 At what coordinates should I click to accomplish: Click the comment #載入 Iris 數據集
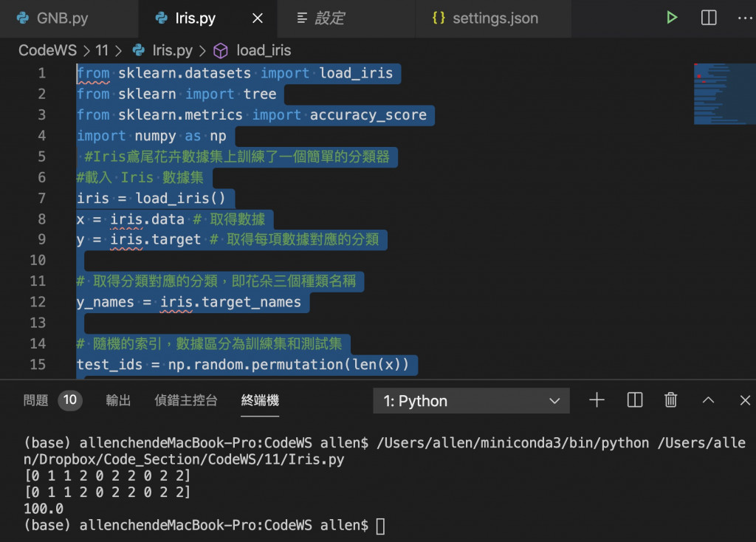pyautogui.click(x=140, y=177)
